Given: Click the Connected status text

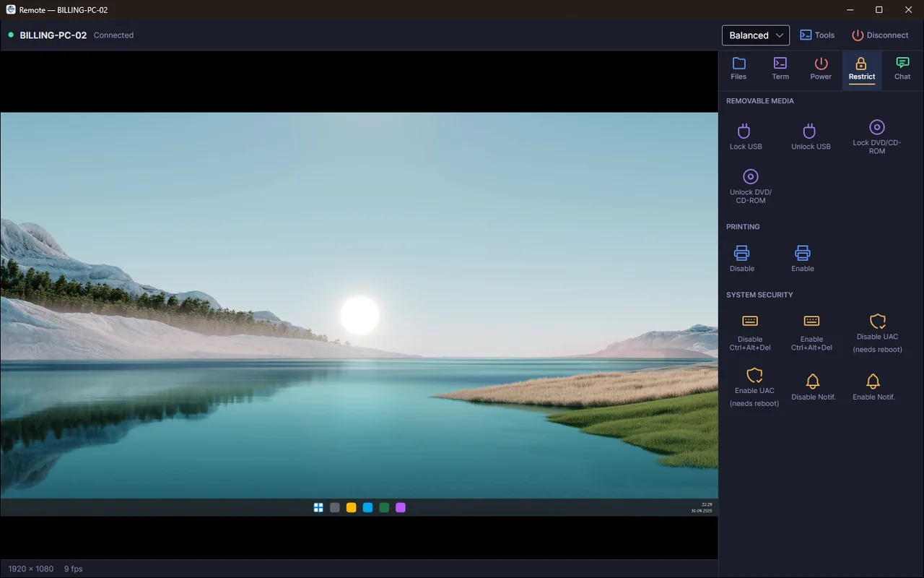Looking at the screenshot, I should (113, 35).
